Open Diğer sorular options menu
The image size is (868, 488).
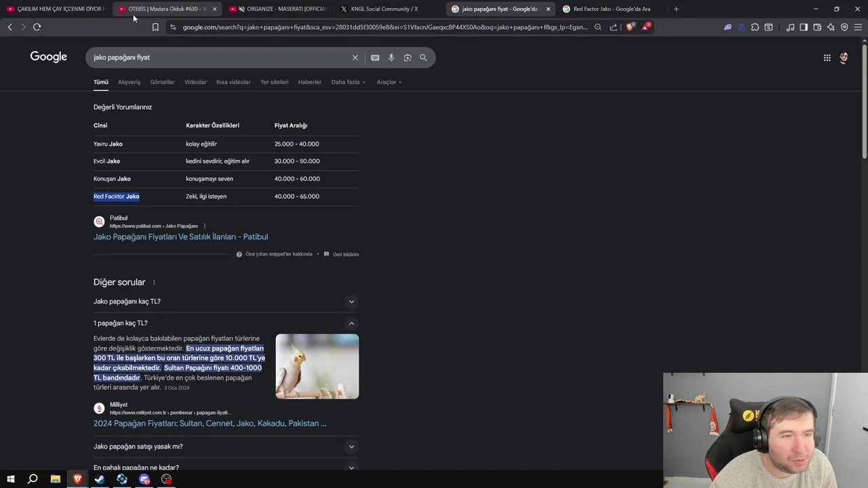point(154,283)
